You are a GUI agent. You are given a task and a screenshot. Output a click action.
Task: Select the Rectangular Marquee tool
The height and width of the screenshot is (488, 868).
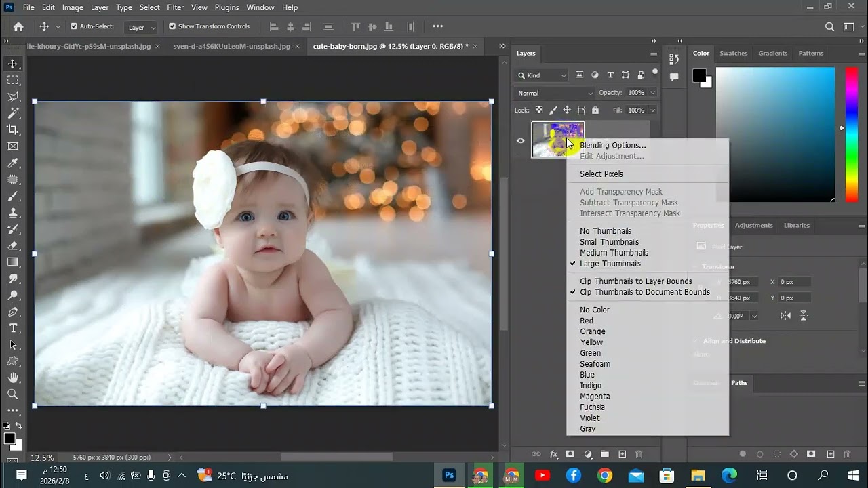point(13,80)
